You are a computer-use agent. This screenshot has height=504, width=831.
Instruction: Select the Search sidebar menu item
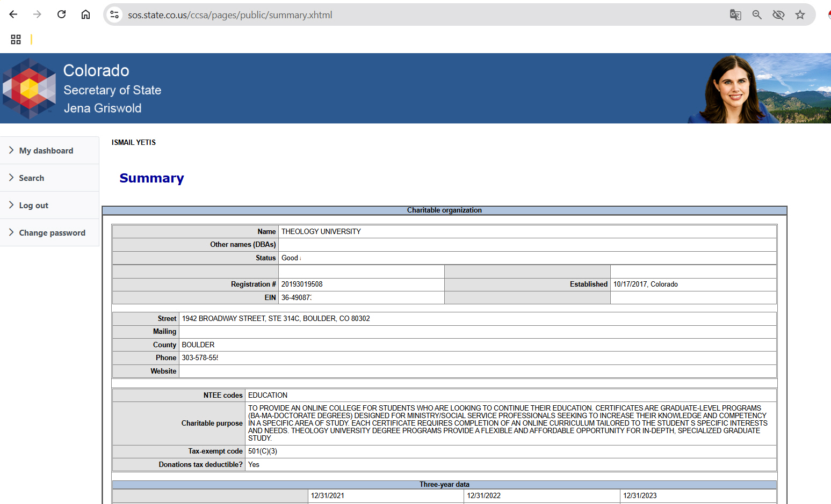[32, 178]
